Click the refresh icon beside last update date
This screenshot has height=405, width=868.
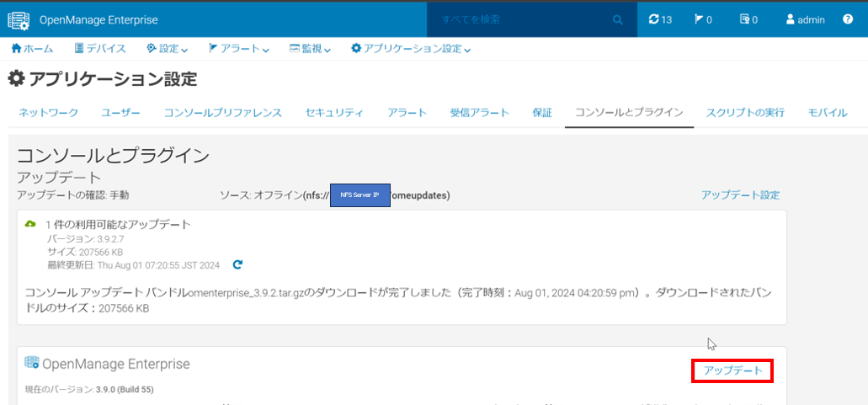237,265
